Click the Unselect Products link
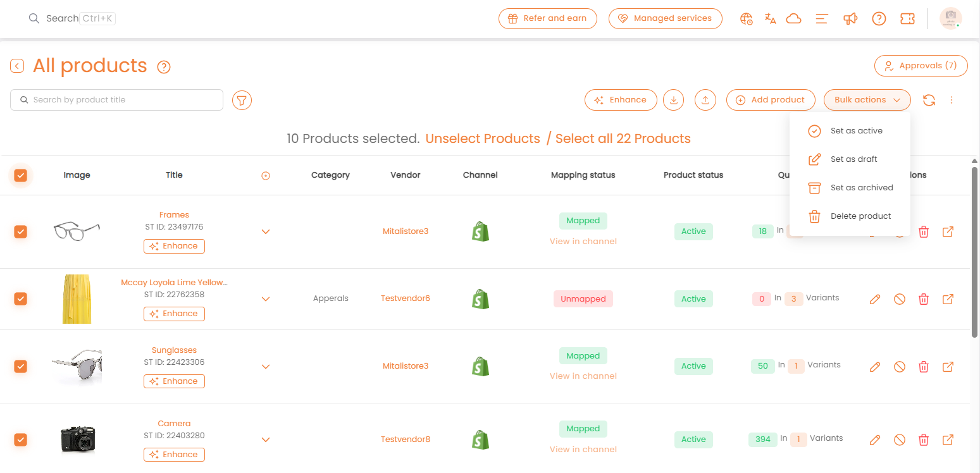This screenshot has width=980, height=473. pyautogui.click(x=483, y=138)
